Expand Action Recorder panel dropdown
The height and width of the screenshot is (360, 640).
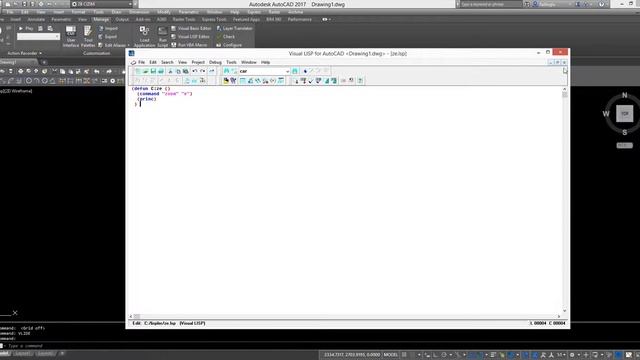tap(40, 53)
